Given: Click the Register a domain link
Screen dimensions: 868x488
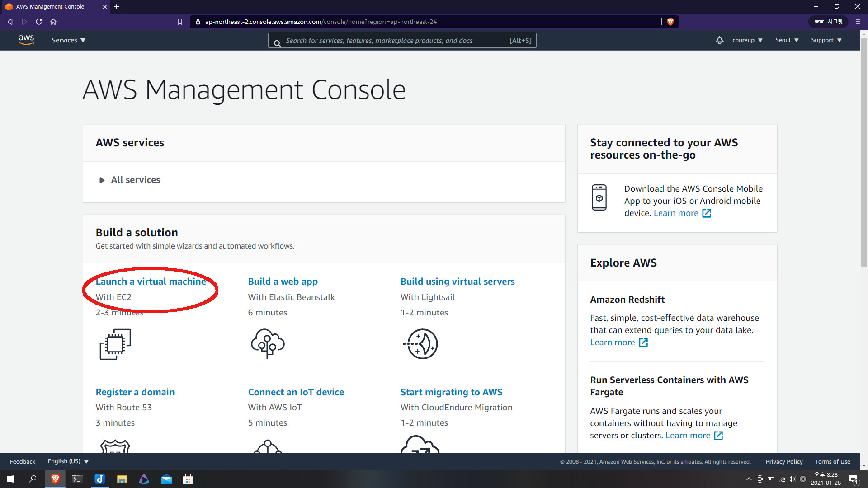Looking at the screenshot, I should click(135, 392).
